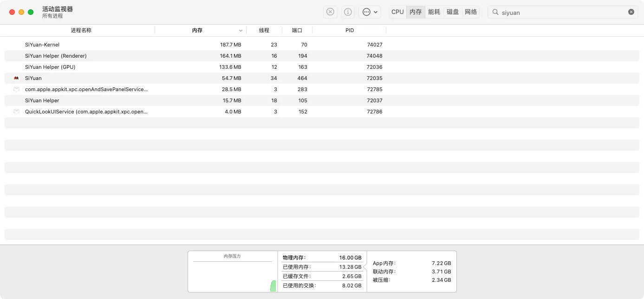Click the magnifying glass search icon
Viewport: 644px width, 299px height.
tap(495, 13)
